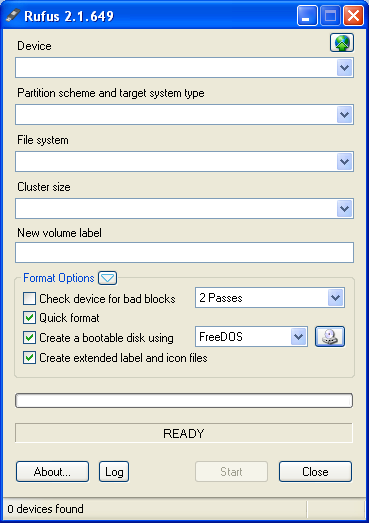369x523 pixels.
Task: Click the disk image selection icon
Action: (x=330, y=337)
